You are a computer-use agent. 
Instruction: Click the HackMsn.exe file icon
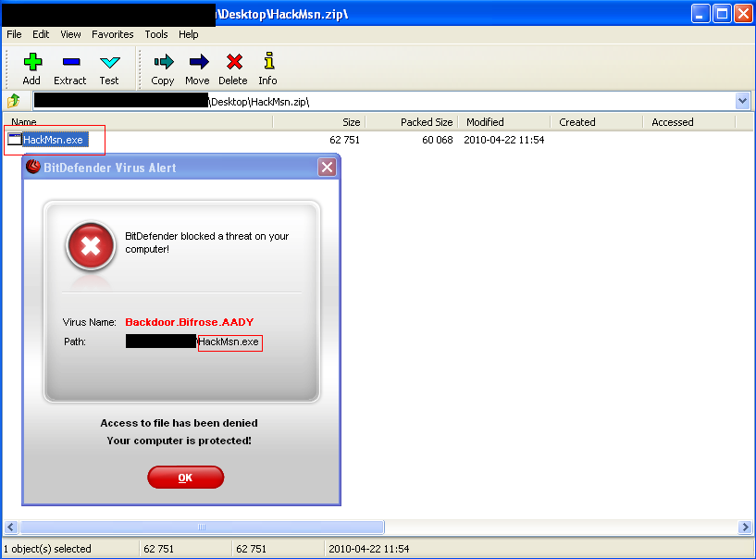click(15, 140)
